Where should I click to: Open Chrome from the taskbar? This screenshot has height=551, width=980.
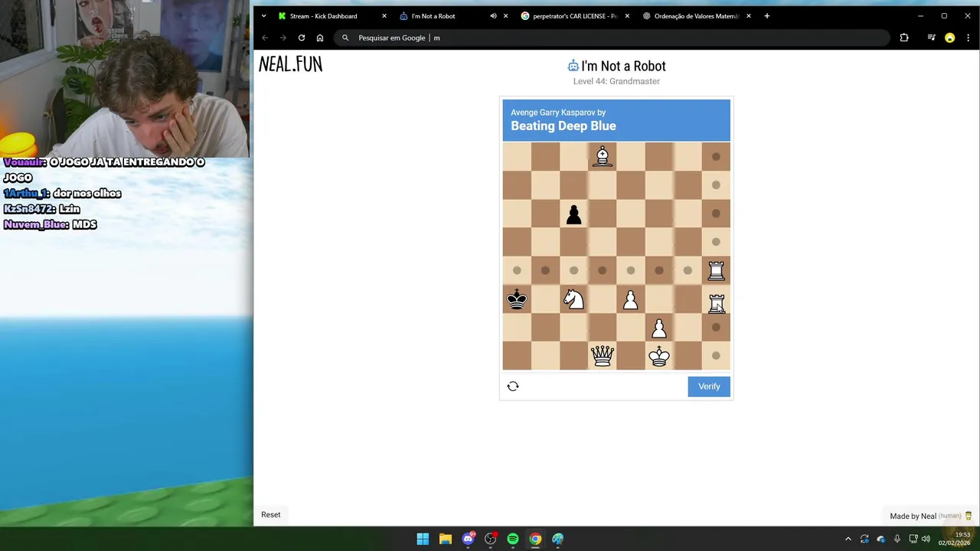pyautogui.click(x=535, y=539)
